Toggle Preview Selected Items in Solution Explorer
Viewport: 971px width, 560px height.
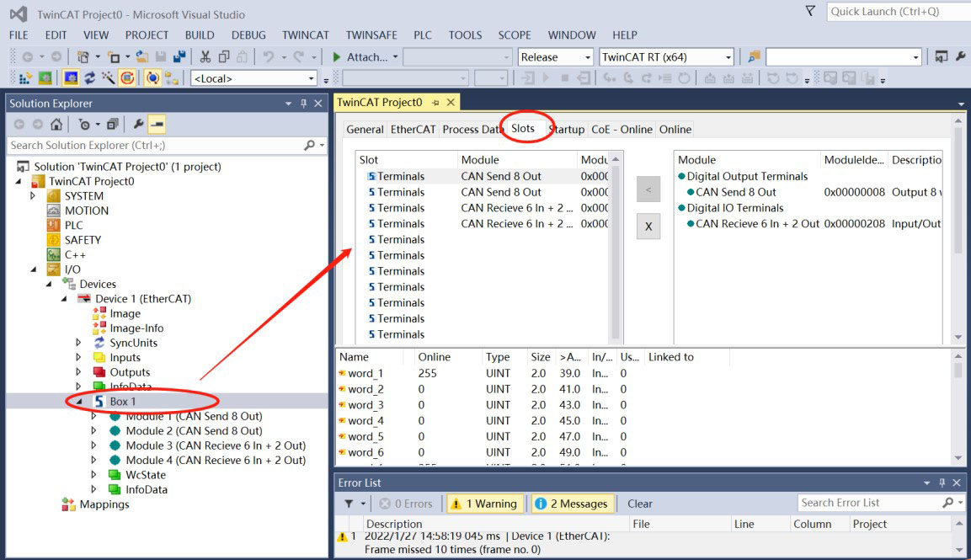(x=157, y=125)
